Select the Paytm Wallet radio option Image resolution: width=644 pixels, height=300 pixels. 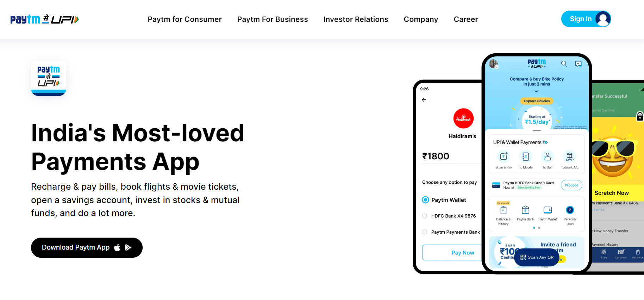(425, 200)
